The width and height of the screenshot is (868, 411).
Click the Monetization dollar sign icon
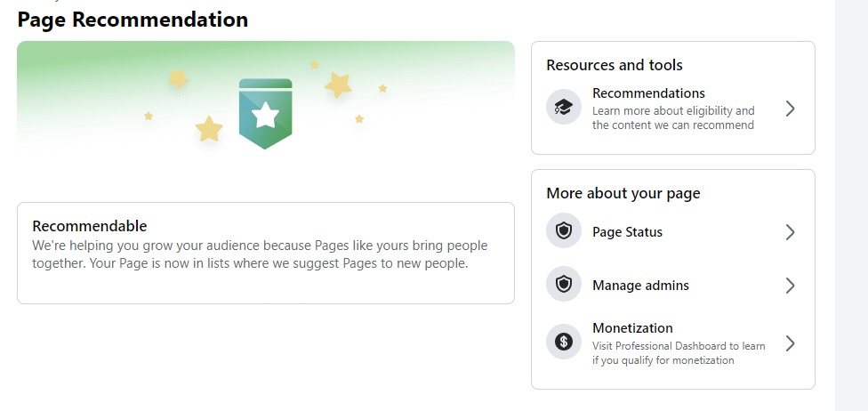pos(563,341)
